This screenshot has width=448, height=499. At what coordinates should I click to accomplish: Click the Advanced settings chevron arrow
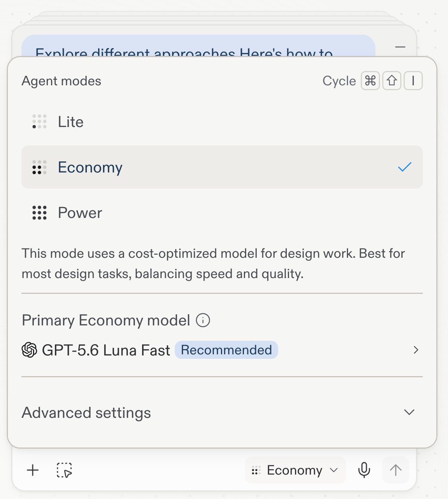coord(409,412)
